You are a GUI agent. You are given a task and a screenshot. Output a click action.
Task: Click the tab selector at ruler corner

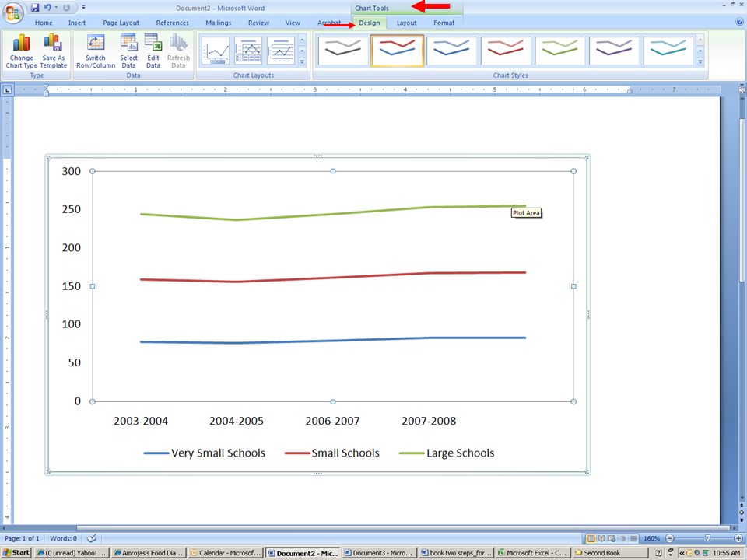[7, 89]
